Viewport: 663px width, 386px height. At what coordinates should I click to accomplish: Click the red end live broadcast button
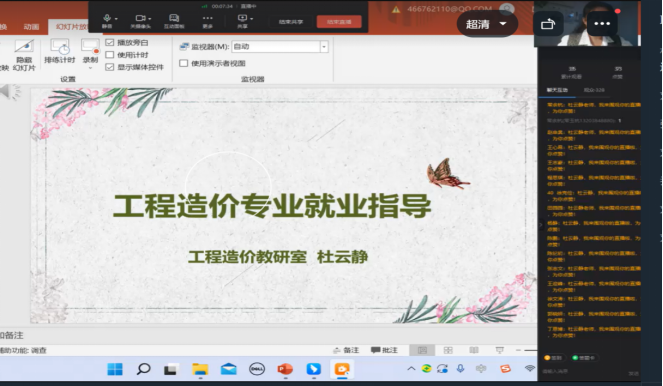[339, 22]
